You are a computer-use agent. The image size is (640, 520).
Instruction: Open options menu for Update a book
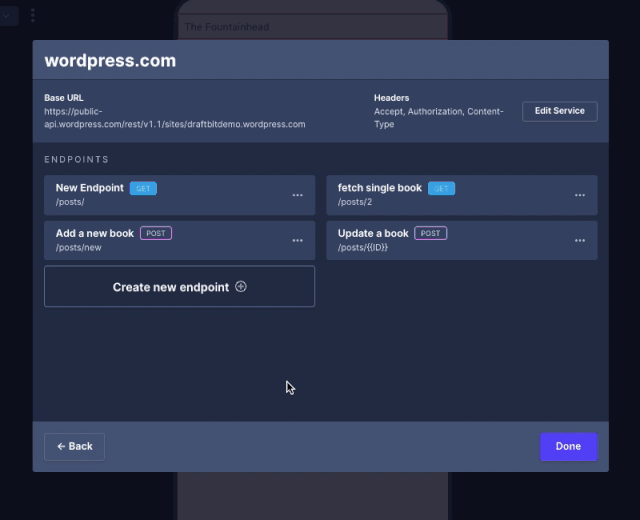(580, 241)
